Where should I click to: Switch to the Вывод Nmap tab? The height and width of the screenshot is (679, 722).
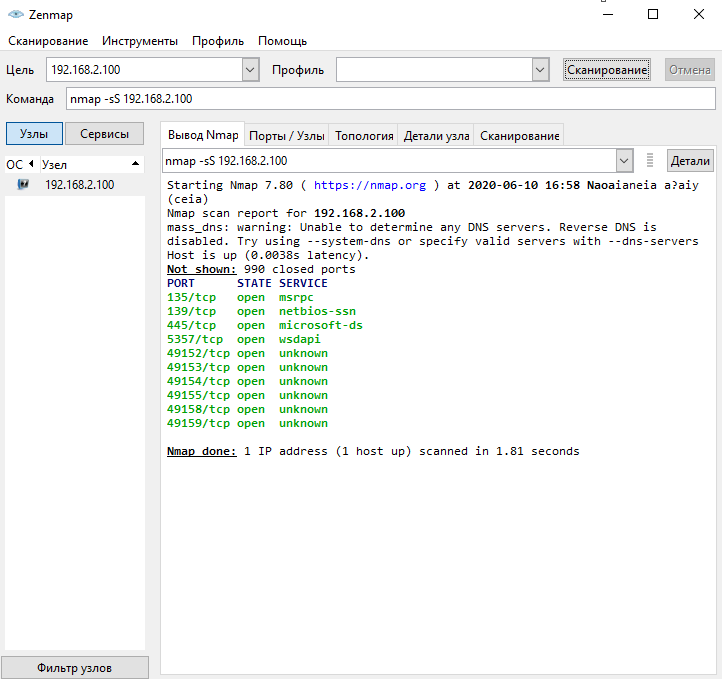(x=203, y=134)
